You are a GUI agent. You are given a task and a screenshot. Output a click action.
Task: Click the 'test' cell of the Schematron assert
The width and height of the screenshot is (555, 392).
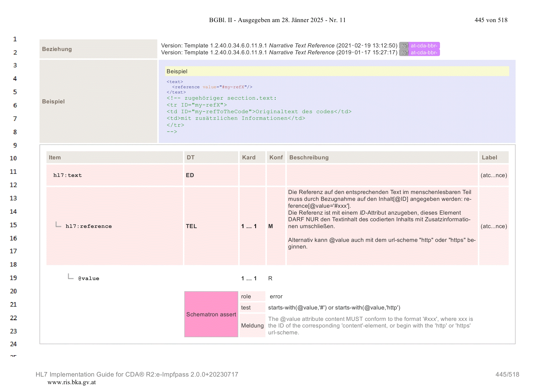(252, 308)
